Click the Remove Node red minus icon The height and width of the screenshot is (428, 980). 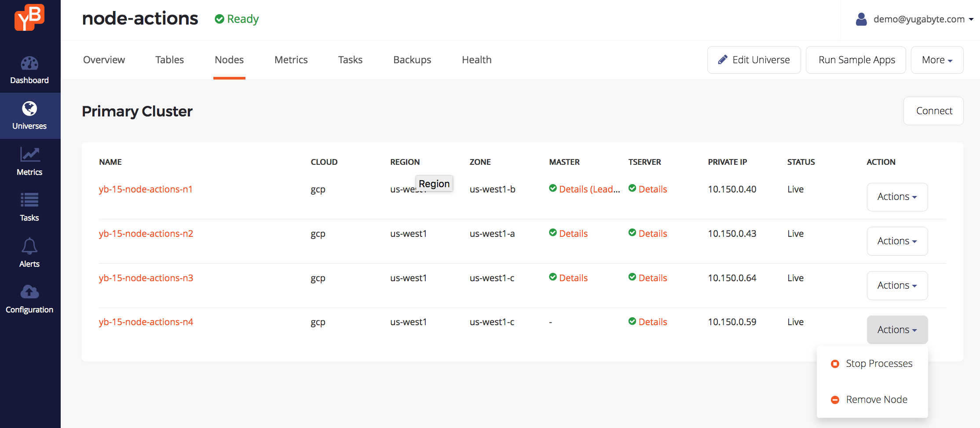coord(835,400)
